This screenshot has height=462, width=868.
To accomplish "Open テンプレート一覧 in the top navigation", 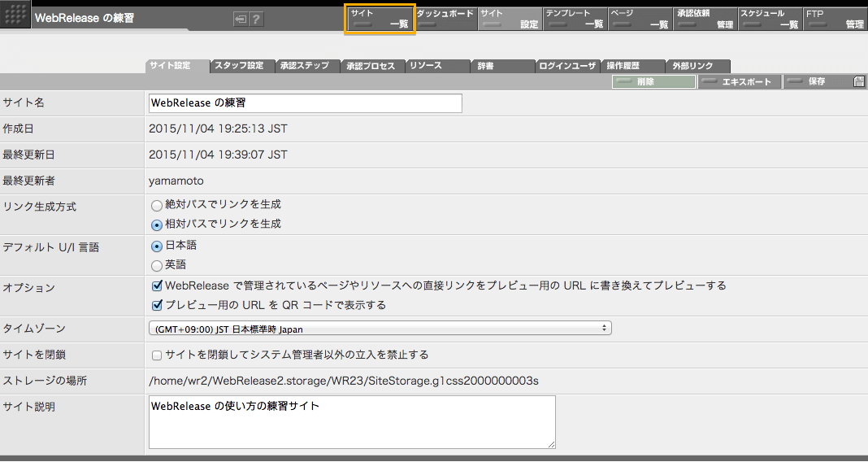I will point(575,19).
